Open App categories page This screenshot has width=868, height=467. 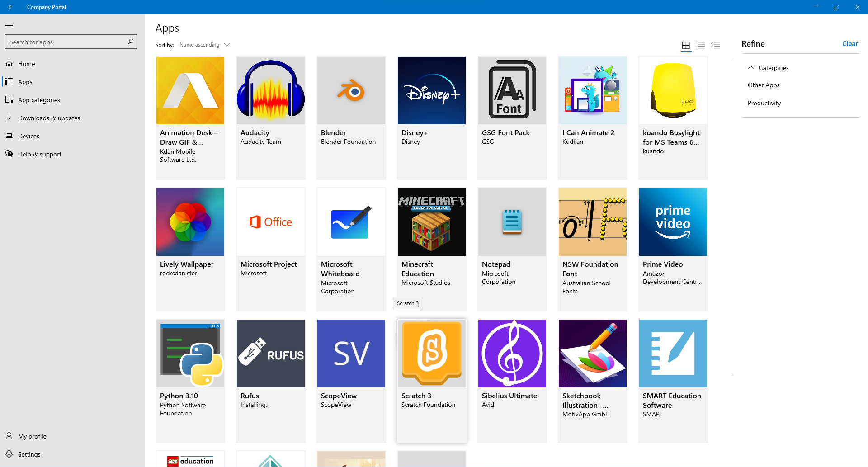[72, 100]
